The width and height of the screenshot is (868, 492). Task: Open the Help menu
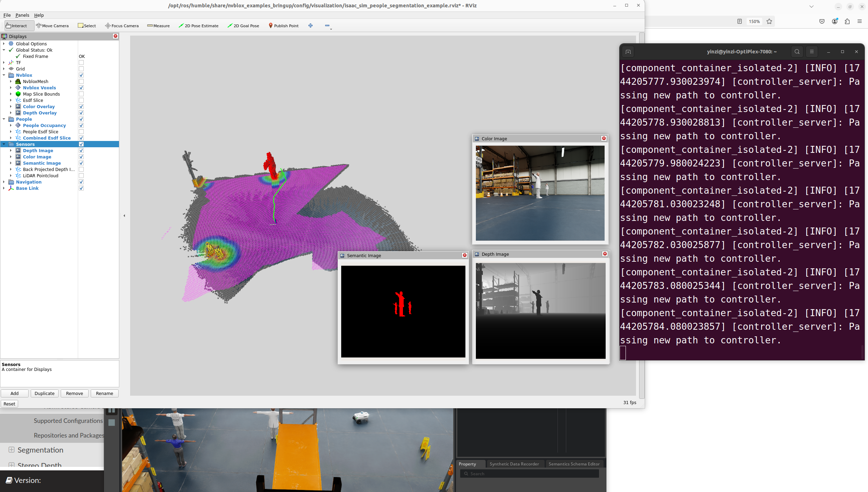click(39, 15)
